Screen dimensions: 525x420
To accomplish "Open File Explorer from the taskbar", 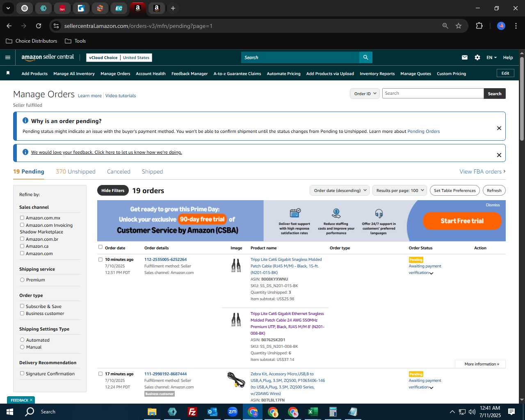I will point(152,412).
